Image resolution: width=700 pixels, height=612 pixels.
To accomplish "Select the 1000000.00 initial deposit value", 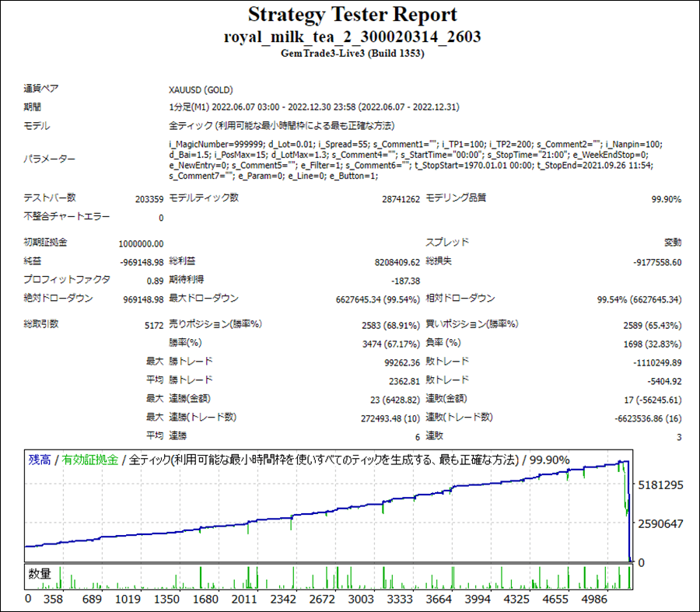I will [x=136, y=243].
